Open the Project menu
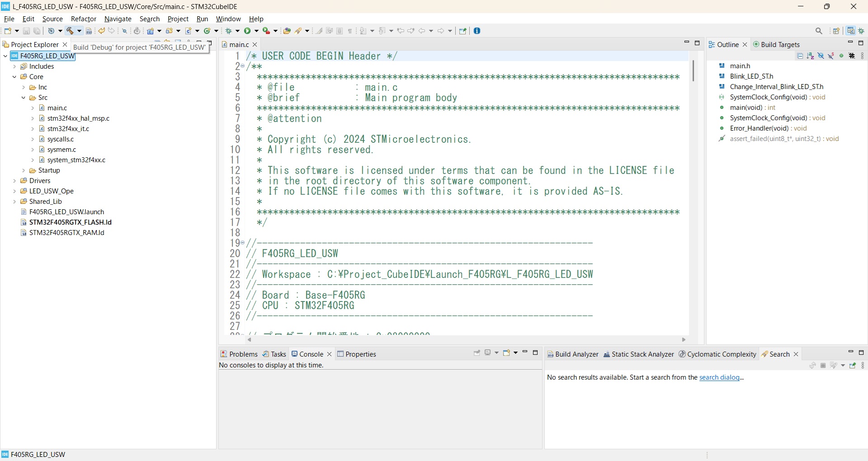The width and height of the screenshot is (868, 461). pyautogui.click(x=178, y=19)
